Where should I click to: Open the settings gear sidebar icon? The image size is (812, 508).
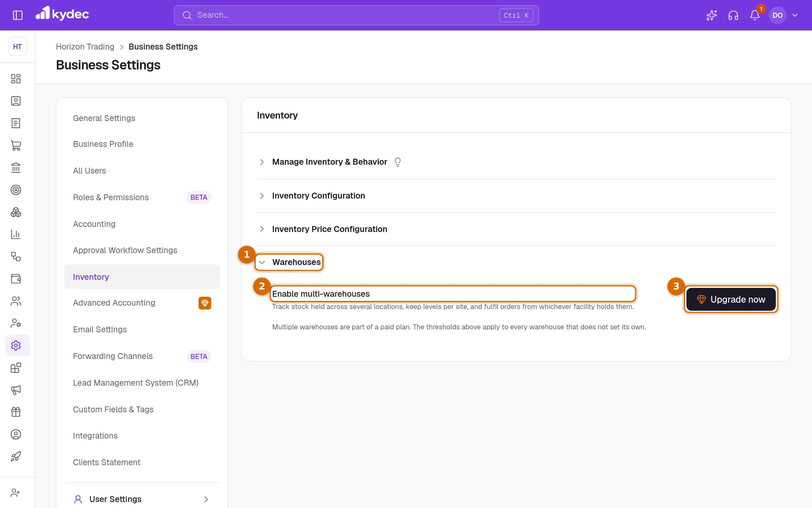coord(16,345)
